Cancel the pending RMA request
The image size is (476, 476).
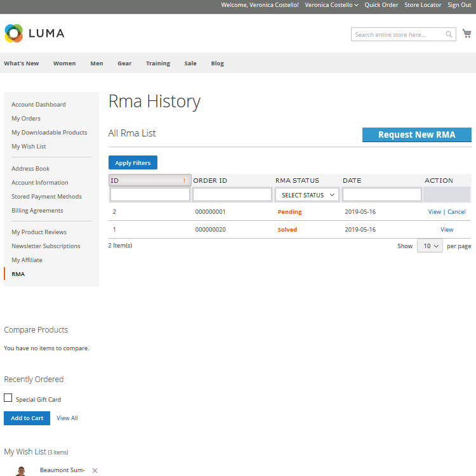coord(456,212)
